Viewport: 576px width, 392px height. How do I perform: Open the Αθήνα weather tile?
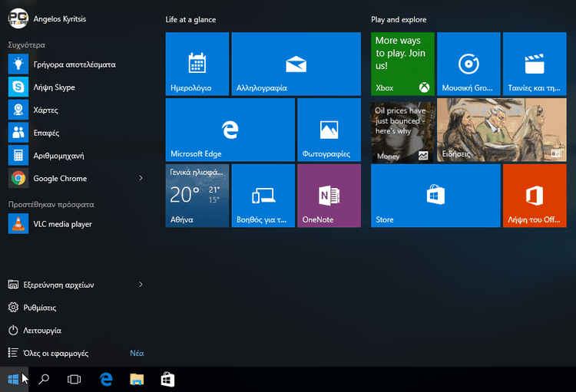197,196
